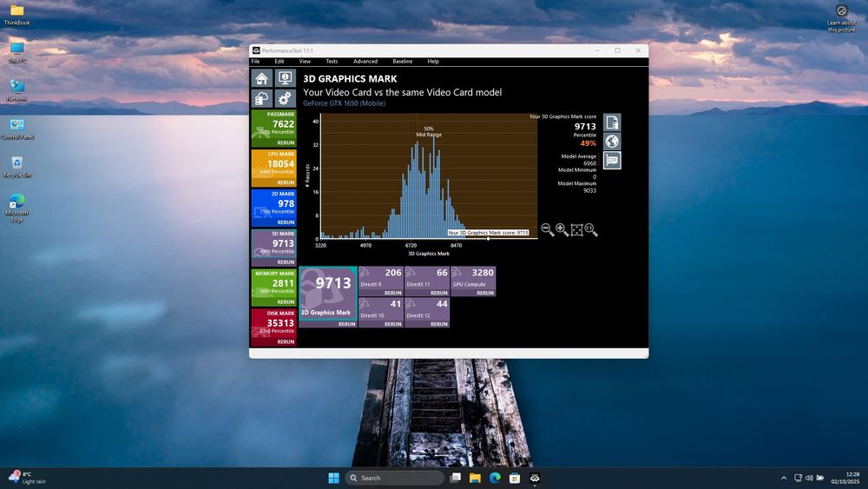The image size is (868, 489).
Task: Rerun the GPU Compute test
Action: pos(485,293)
